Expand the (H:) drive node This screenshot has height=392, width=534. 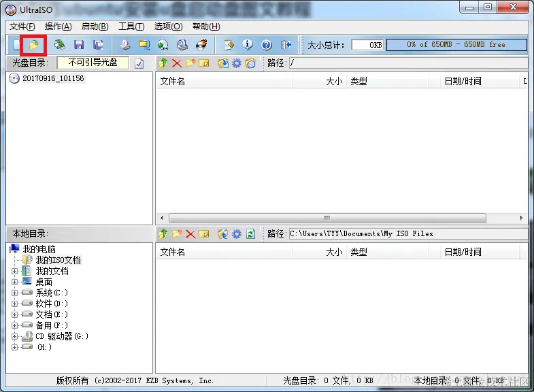14,347
